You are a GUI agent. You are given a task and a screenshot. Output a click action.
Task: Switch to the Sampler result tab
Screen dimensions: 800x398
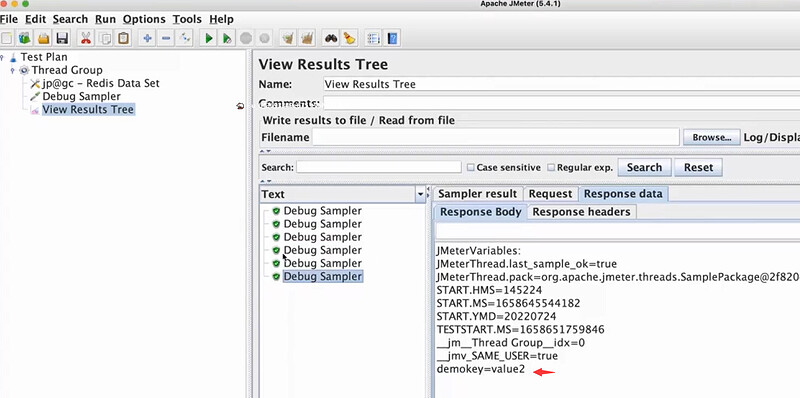point(478,194)
